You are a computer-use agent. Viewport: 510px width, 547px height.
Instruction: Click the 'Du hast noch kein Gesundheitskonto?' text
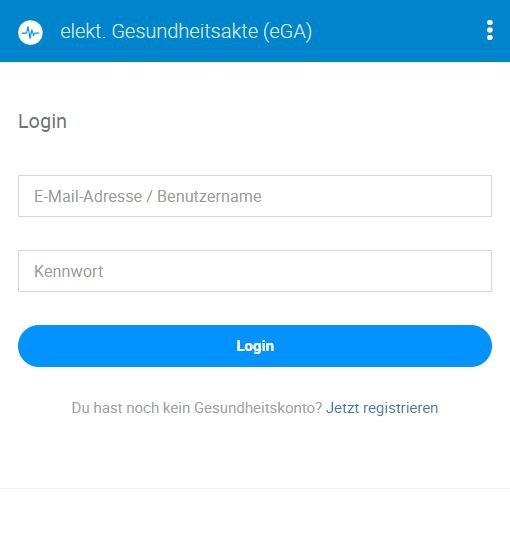click(196, 408)
